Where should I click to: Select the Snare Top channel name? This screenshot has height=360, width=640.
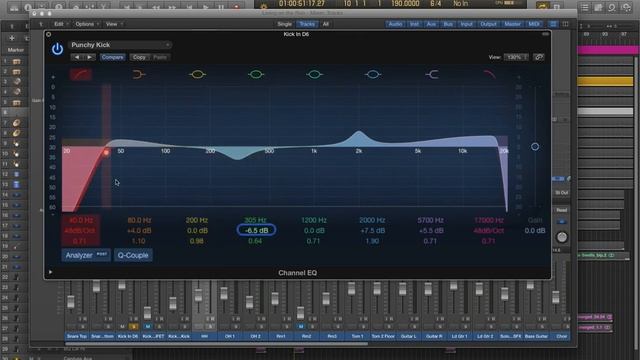(77, 336)
